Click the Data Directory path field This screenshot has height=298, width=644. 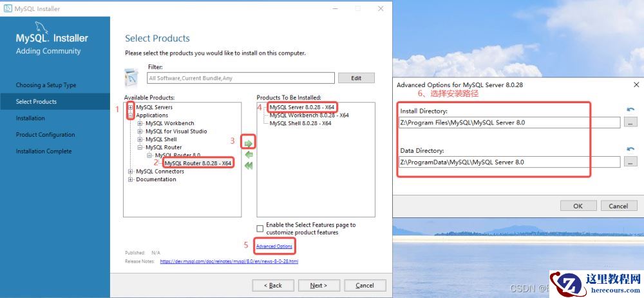[x=509, y=162]
